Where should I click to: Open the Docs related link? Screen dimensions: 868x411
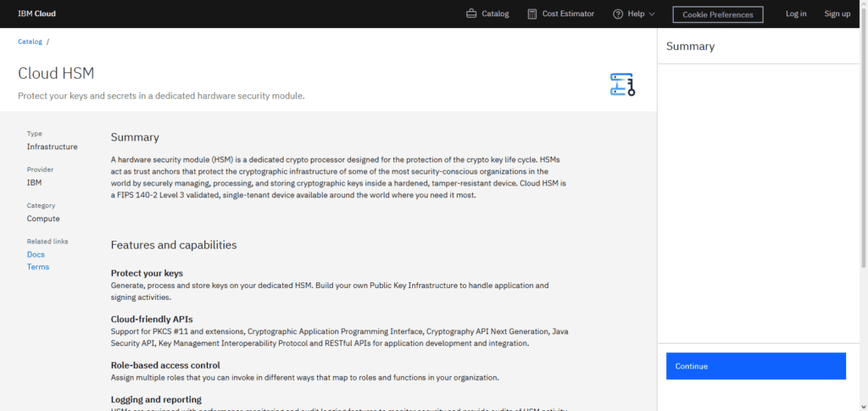[36, 254]
